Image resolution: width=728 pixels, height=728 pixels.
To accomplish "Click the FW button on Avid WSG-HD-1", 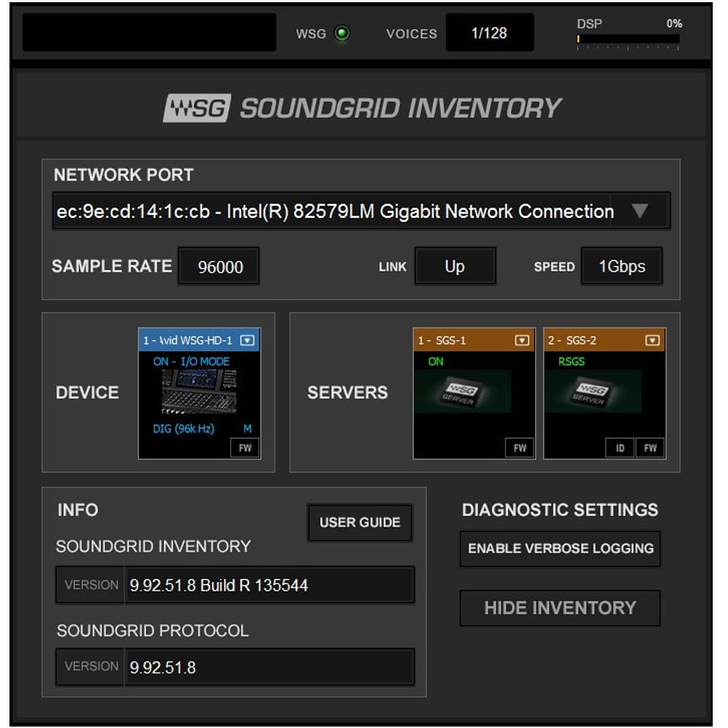I will (245, 448).
